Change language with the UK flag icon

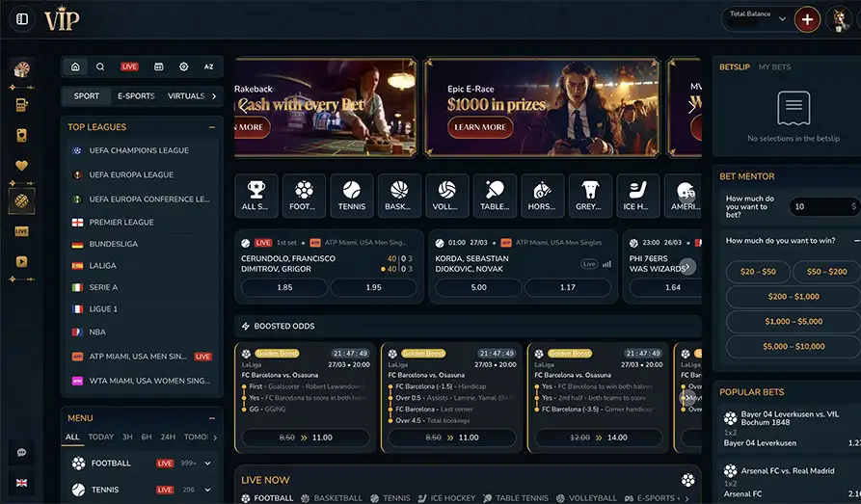[21, 483]
